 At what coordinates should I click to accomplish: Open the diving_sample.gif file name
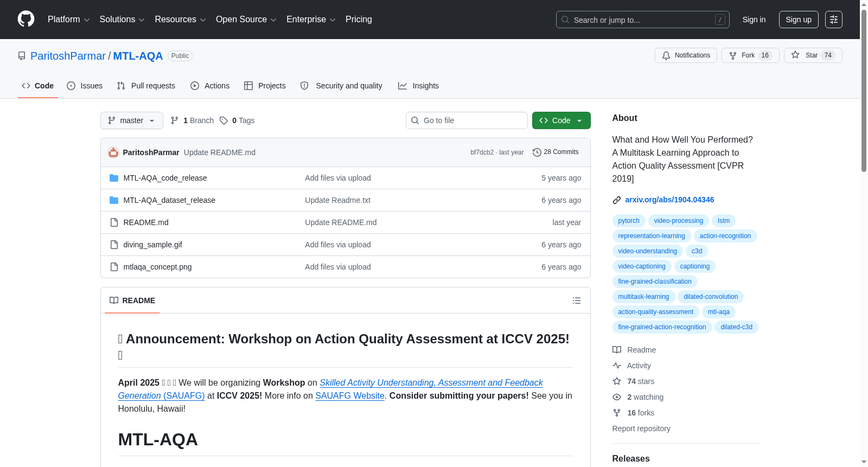pos(152,245)
